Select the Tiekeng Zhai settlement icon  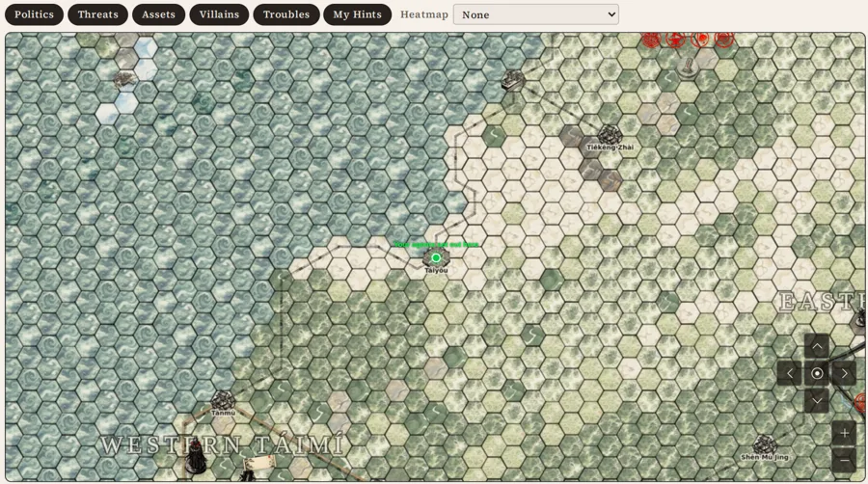(610, 134)
